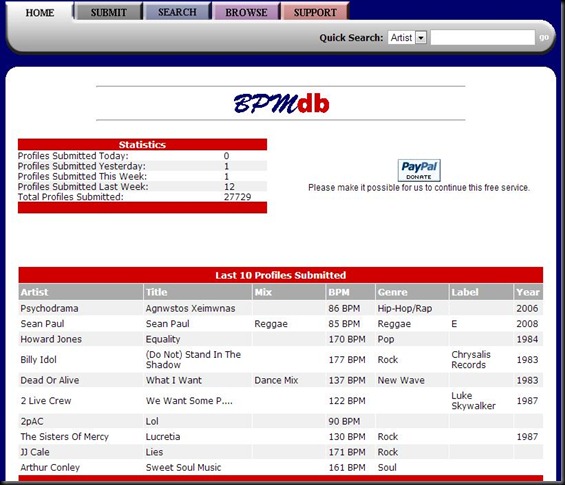Click artist Howard Jones
This screenshot has width=565, height=485.
tap(51, 339)
